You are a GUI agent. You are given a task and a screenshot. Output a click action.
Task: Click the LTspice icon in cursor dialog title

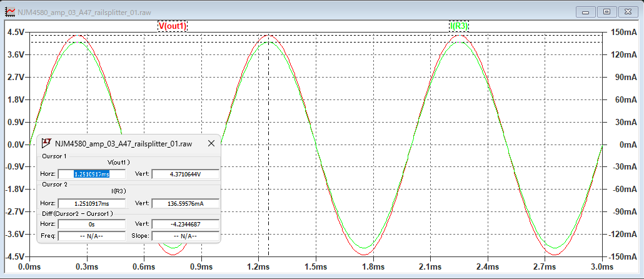(x=46, y=143)
